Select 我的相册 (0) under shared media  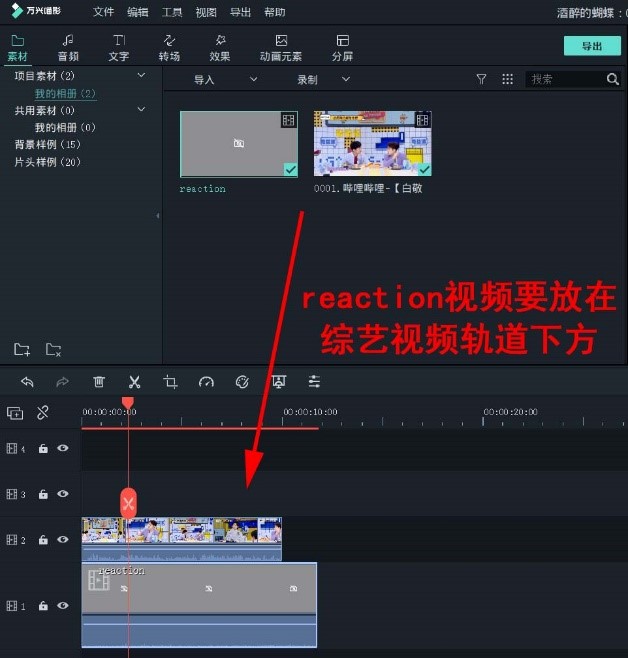65,127
